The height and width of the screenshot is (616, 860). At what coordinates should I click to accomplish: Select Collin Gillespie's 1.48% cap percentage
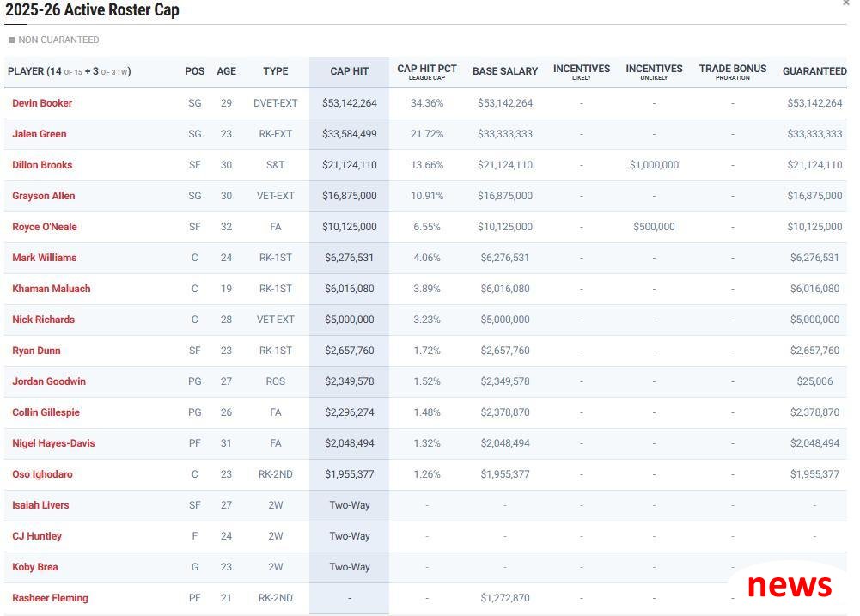[427, 412]
